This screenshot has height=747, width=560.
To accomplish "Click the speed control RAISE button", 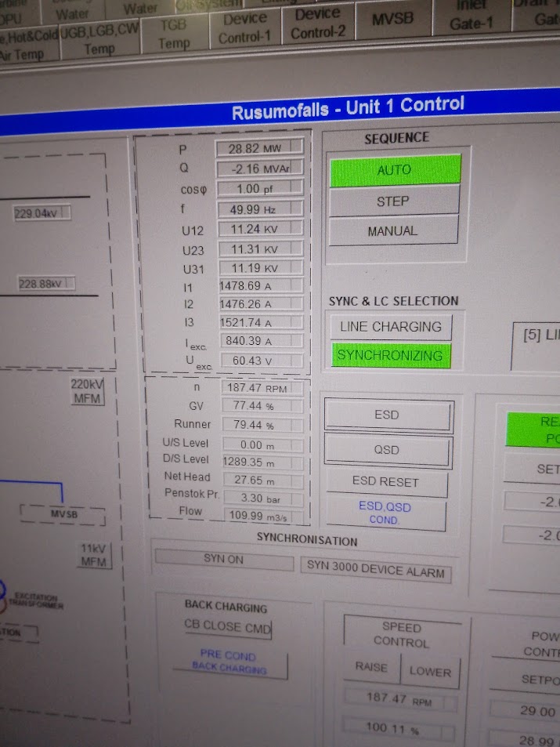I will [x=371, y=666].
